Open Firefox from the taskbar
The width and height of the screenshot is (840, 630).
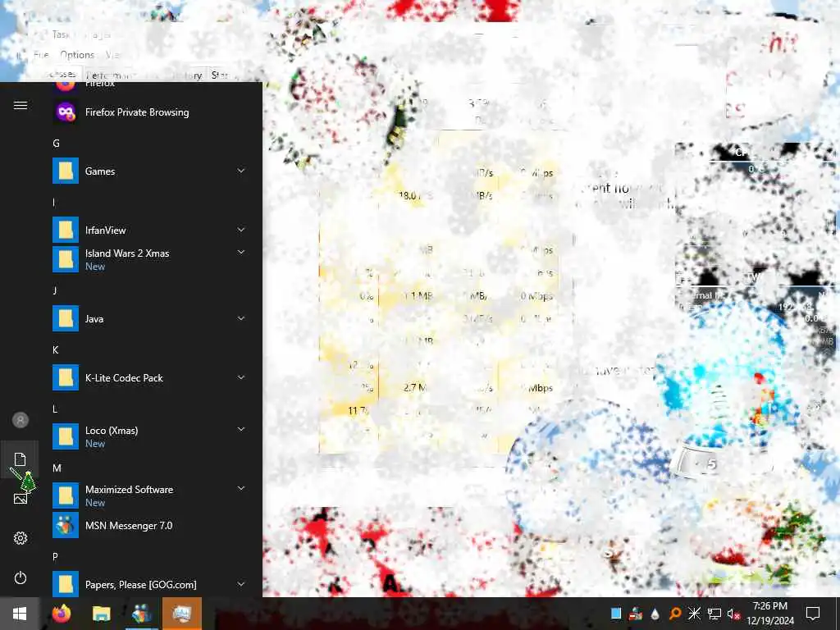(x=62, y=614)
